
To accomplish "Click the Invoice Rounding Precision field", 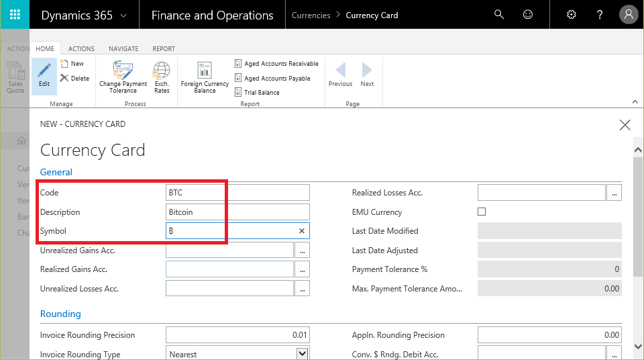I will click(x=237, y=335).
